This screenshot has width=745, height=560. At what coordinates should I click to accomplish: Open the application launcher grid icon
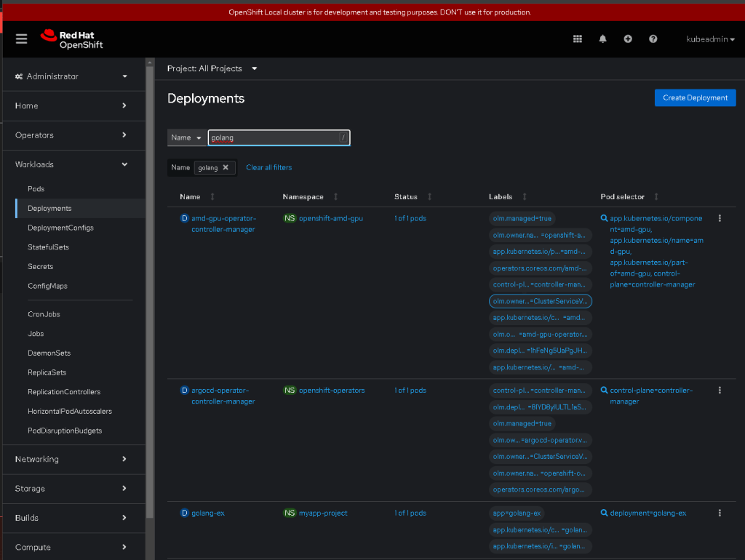tap(577, 39)
